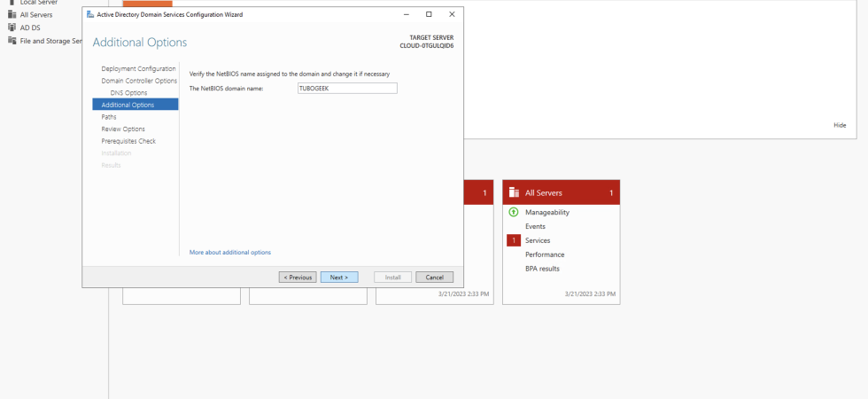Go to Domain Controller Options step

coord(139,81)
